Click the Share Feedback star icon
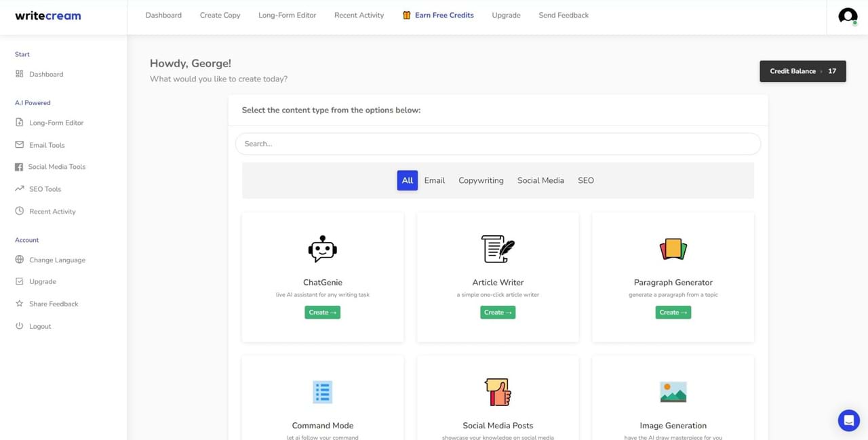Screen dimensions: 868x440 (19, 304)
